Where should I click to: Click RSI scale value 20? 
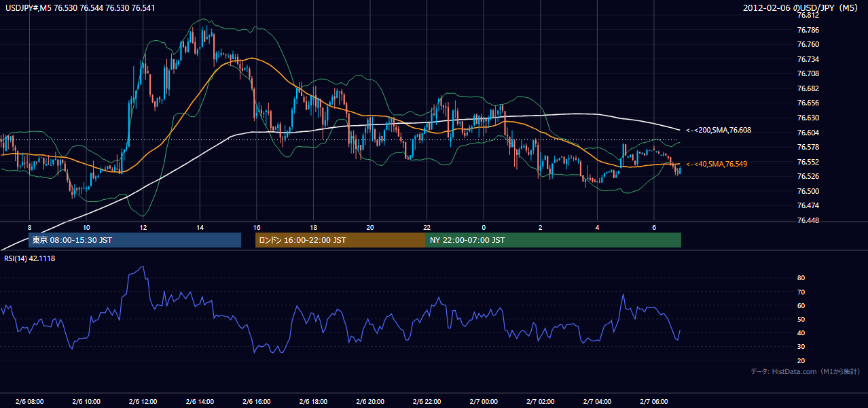[801, 360]
